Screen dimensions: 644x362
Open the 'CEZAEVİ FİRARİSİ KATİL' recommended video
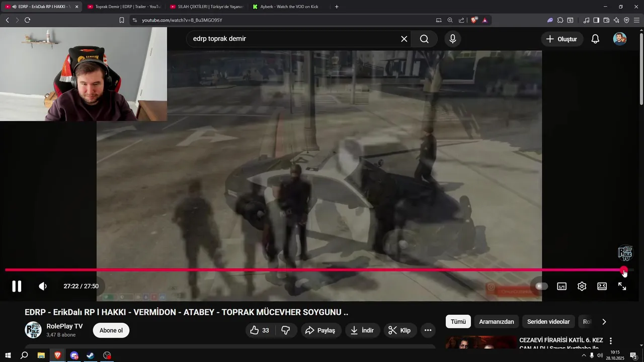pyautogui.click(x=561, y=344)
